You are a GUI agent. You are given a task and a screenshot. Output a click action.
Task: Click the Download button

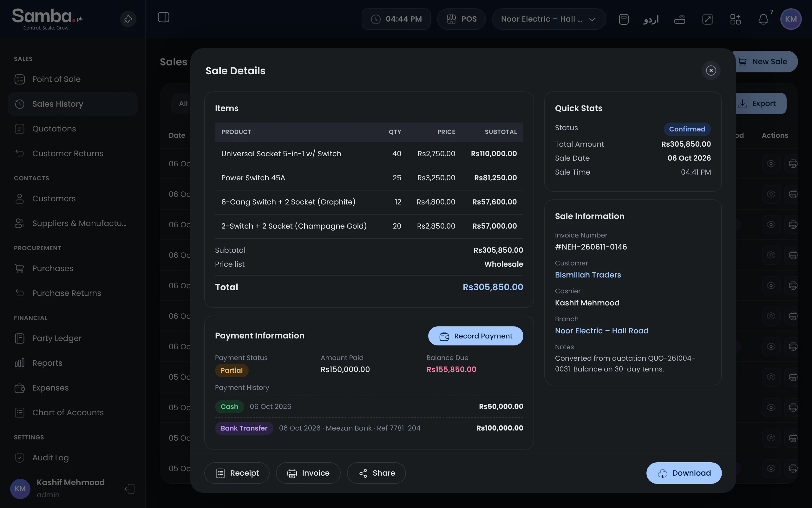click(x=684, y=473)
